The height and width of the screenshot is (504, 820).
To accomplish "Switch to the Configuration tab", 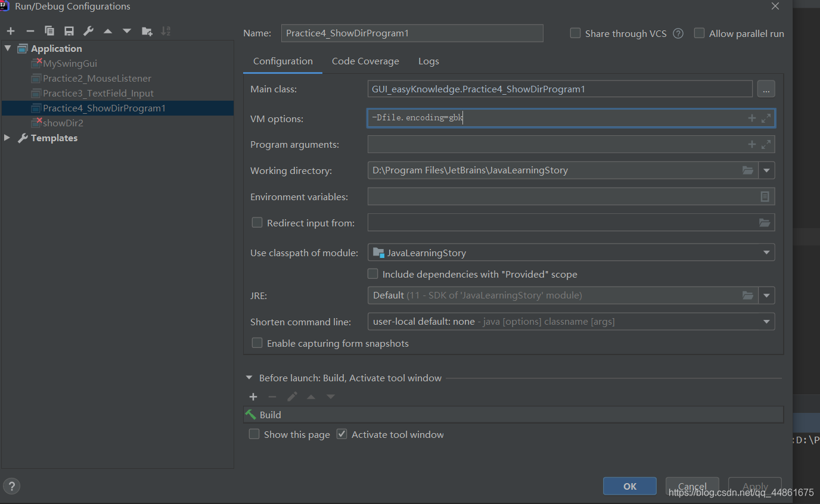I will tap(283, 61).
